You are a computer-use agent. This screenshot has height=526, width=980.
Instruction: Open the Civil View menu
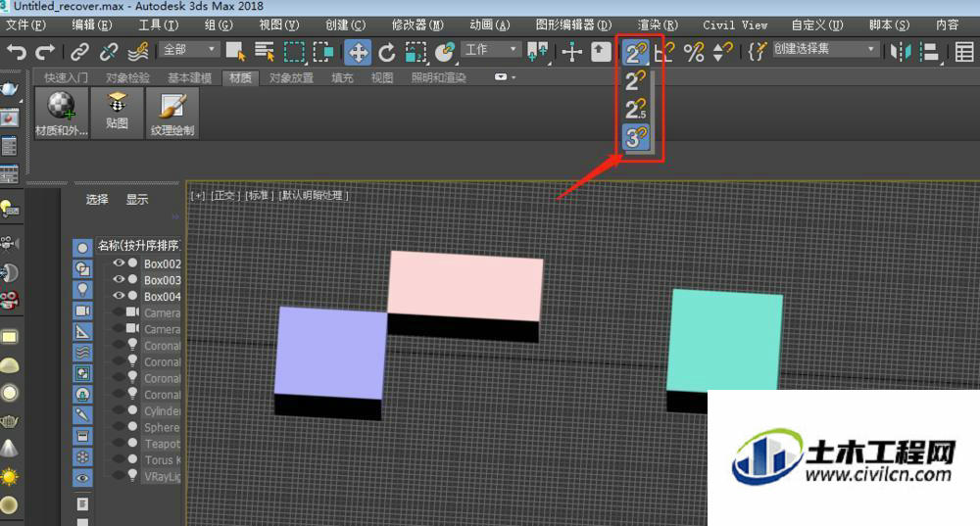pos(735,25)
